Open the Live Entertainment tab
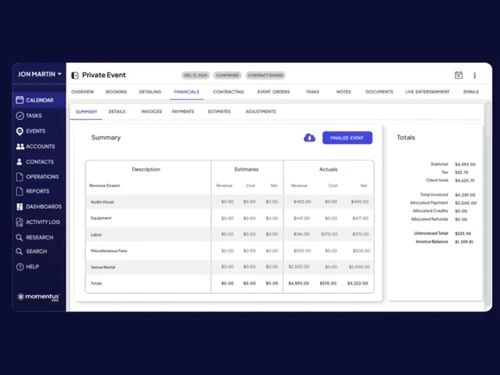Image resolution: width=500 pixels, height=375 pixels. click(427, 92)
